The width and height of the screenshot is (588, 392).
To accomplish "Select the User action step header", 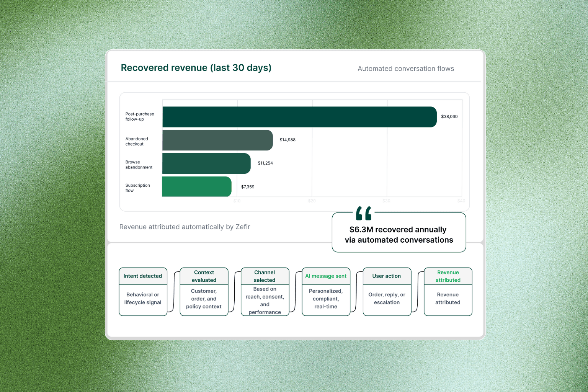I will 387,276.
